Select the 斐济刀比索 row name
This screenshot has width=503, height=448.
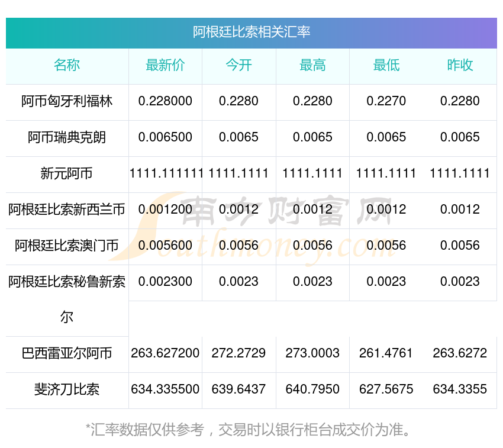67,389
